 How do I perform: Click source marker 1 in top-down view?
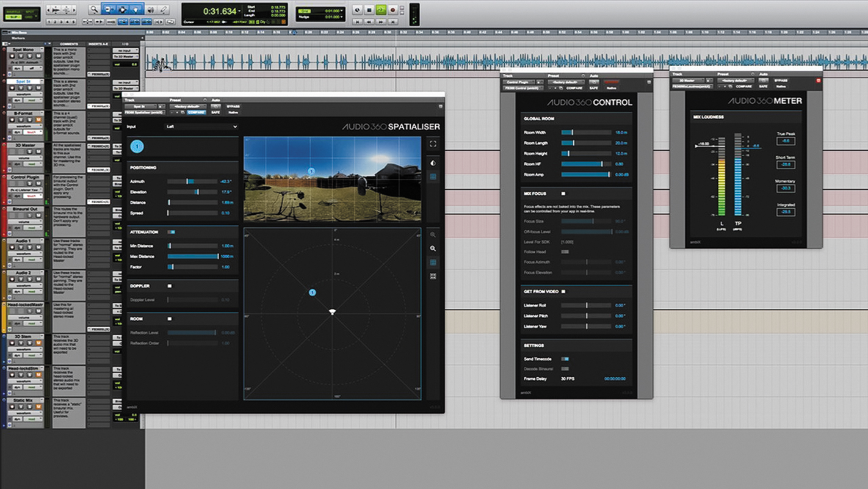(x=313, y=292)
